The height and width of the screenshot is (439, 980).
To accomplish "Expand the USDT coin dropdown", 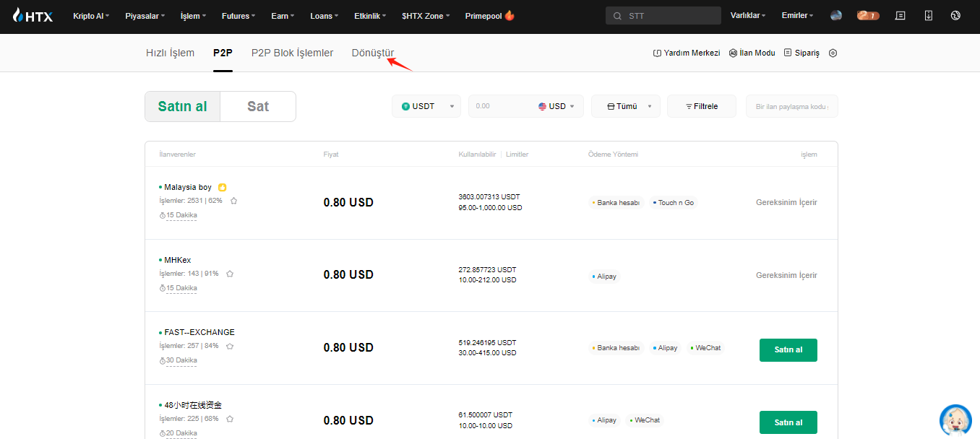I will 426,106.
